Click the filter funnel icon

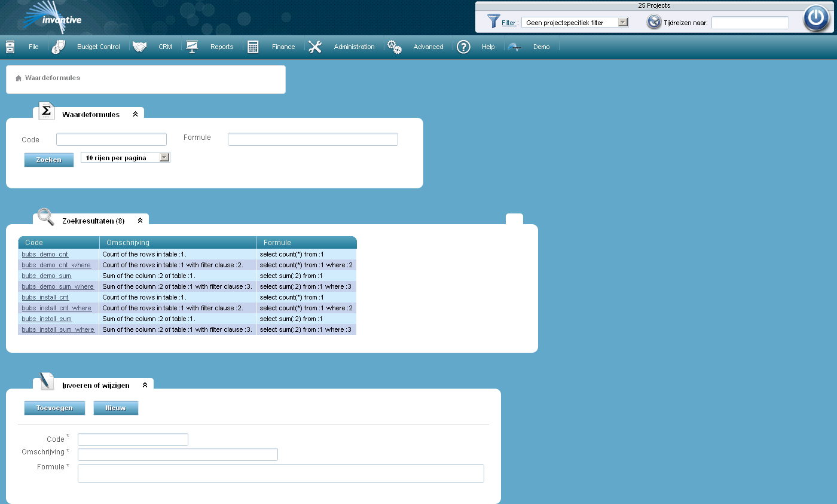point(493,22)
